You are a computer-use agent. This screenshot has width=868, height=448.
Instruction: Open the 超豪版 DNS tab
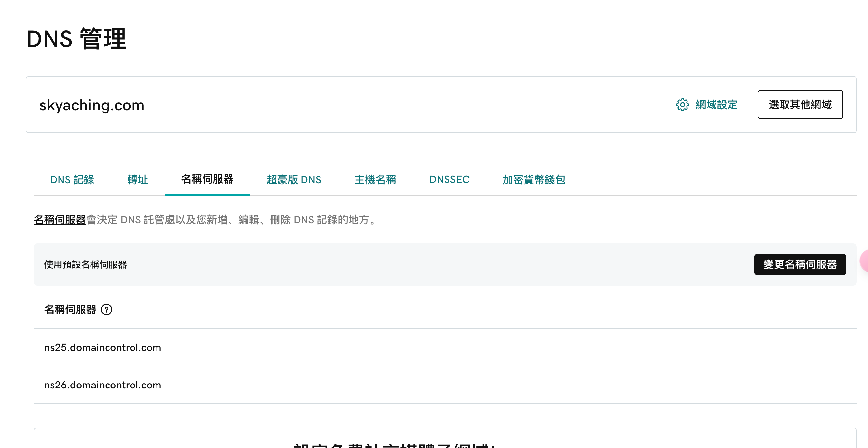point(294,179)
